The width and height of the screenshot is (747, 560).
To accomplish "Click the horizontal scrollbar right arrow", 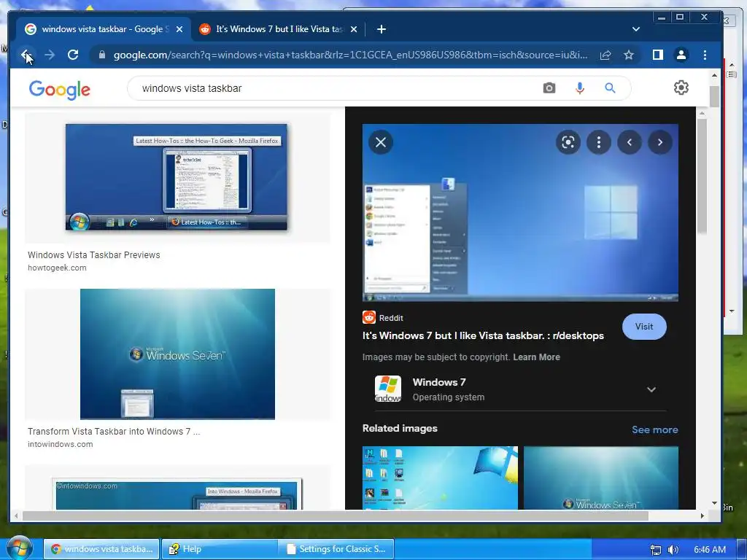I will [703, 516].
